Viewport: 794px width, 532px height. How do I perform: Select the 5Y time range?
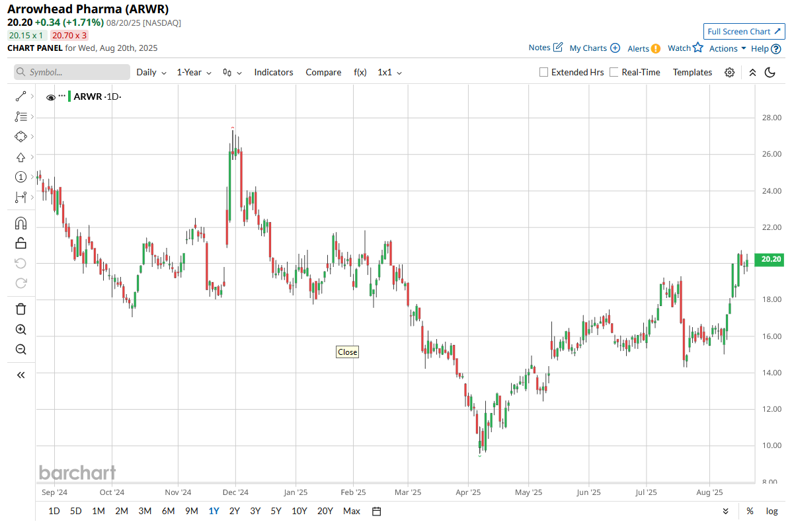[x=275, y=511]
